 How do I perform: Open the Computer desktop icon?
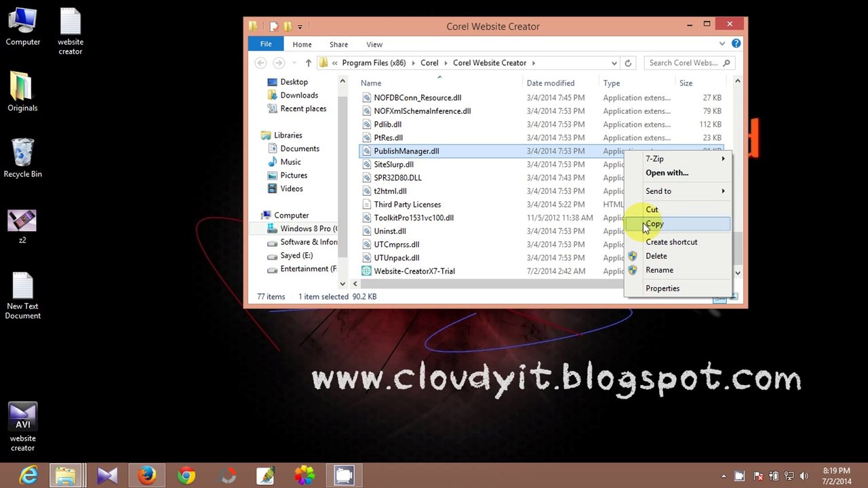coord(22,27)
